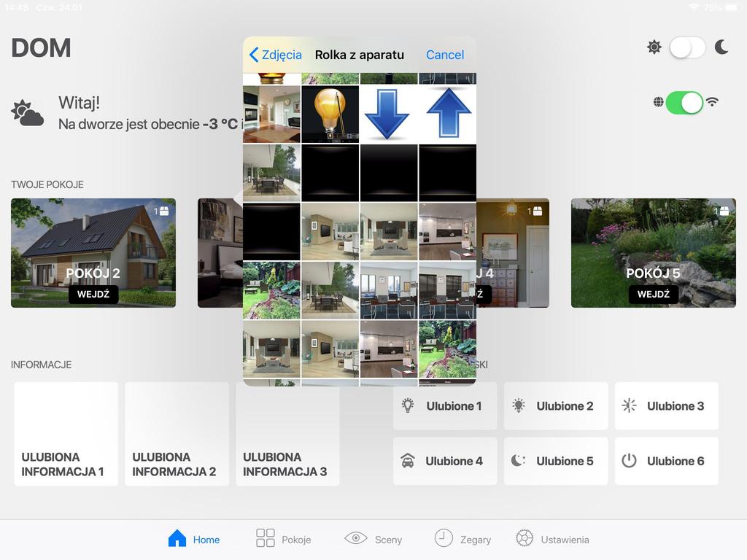Open the POKÓJ 5 garden room card
The width and height of the screenshot is (747, 560).
(654, 253)
